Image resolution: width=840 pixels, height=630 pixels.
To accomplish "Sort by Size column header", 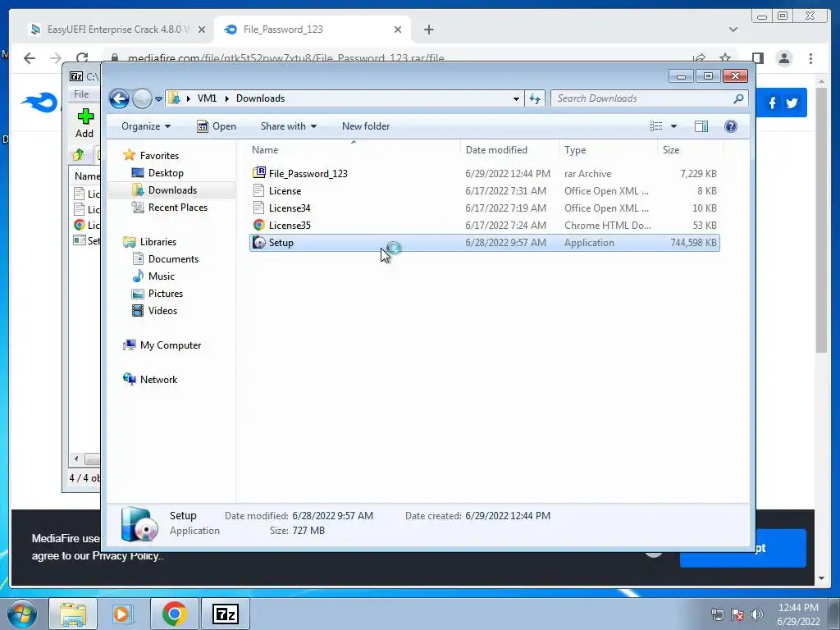I will (x=689, y=150).
